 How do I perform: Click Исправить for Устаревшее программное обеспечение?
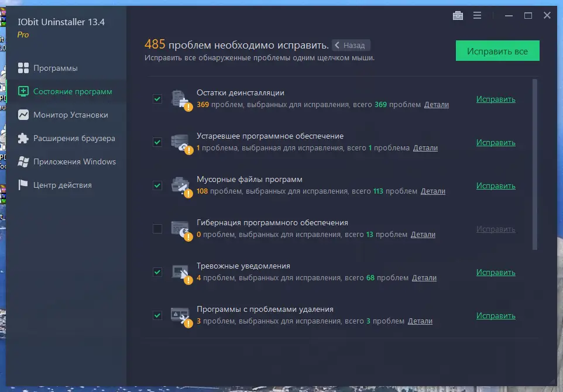click(496, 143)
